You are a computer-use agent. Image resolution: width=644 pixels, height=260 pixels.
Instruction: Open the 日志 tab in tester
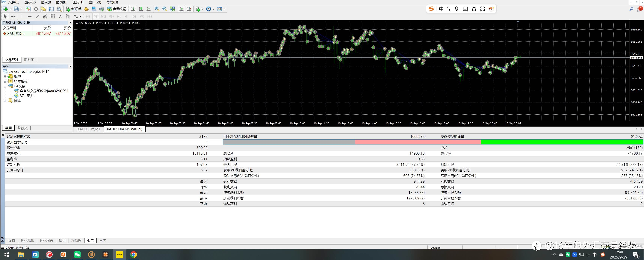103,241
